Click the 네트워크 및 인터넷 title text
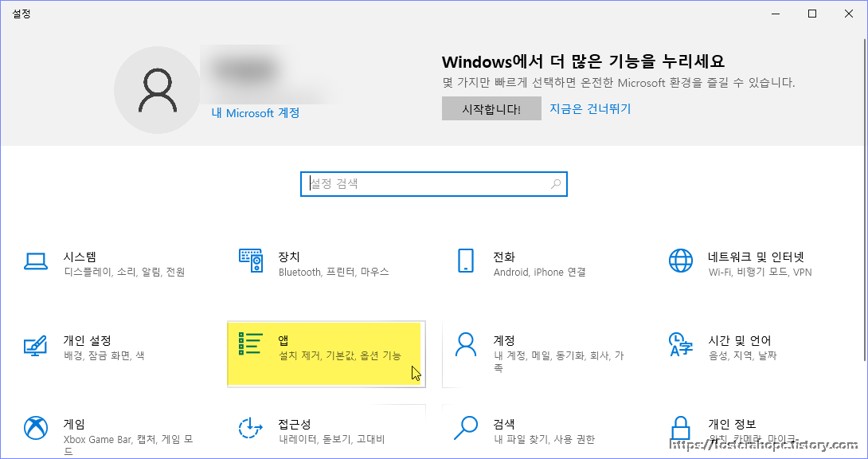Image resolution: width=868 pixels, height=459 pixels. [x=756, y=257]
